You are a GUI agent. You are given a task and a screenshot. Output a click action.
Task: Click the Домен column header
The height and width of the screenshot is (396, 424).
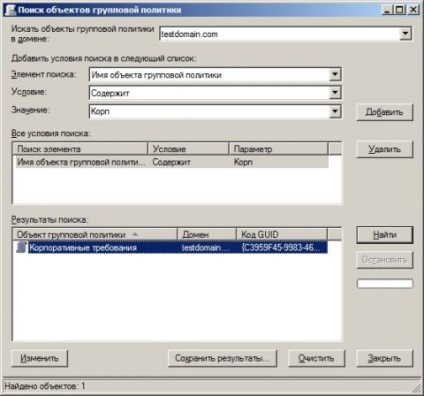207,234
